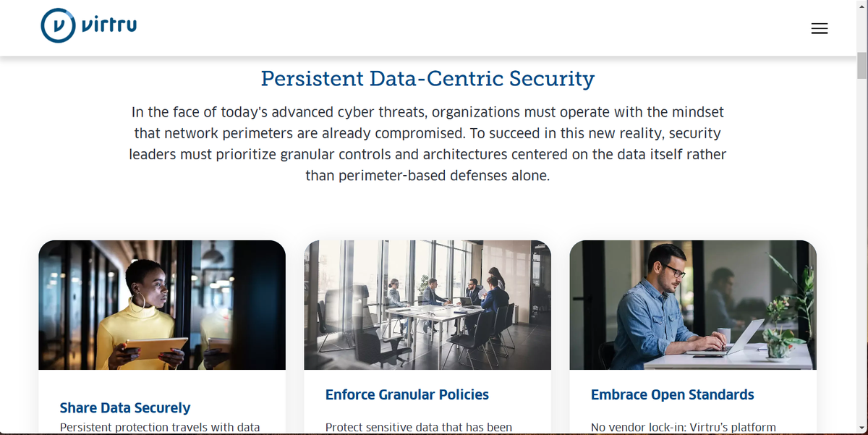
Task: Select the Enforce Granular Policies card image
Action: click(x=427, y=304)
